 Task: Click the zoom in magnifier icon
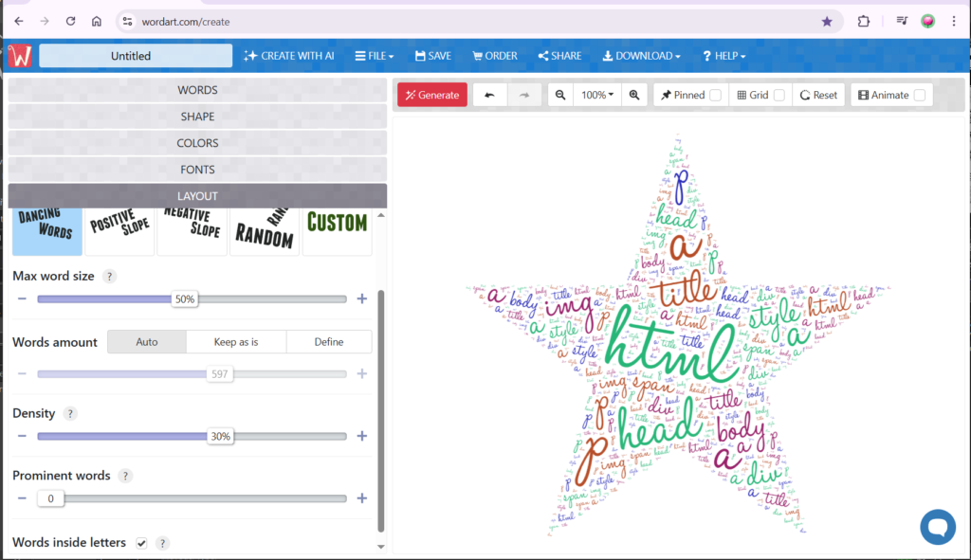[633, 95]
